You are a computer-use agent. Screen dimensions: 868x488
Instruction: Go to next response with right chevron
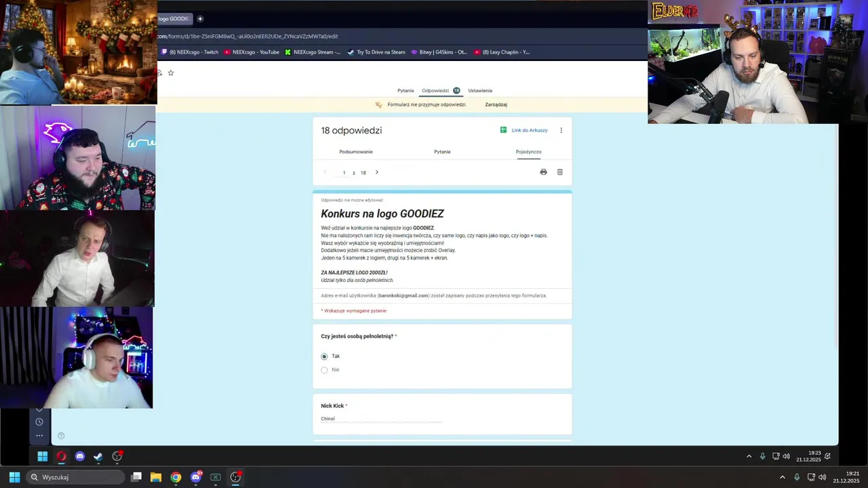pyautogui.click(x=377, y=172)
